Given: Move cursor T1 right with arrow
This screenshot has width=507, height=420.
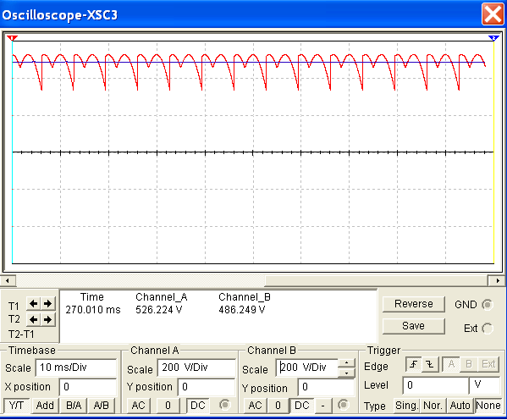Looking at the screenshot, I should [48, 303].
